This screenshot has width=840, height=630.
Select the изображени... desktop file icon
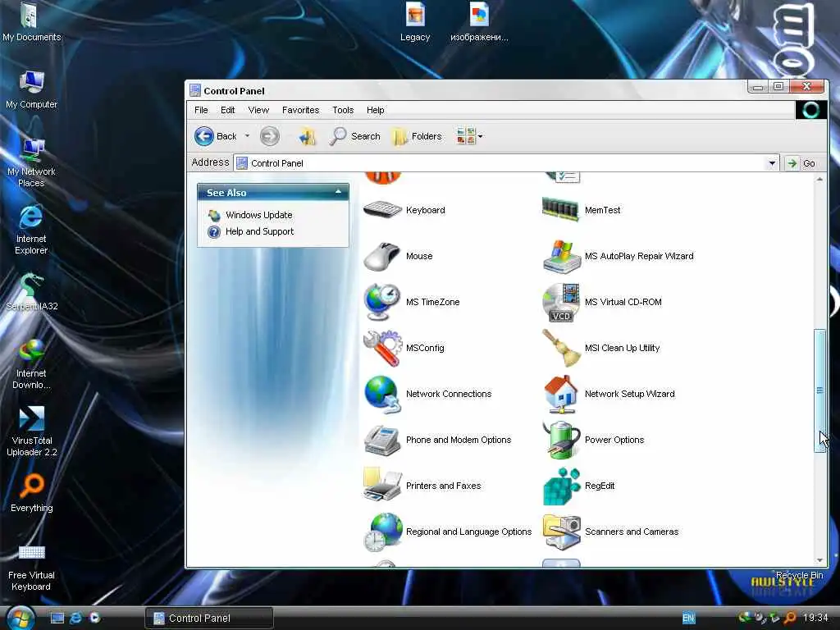(479, 22)
